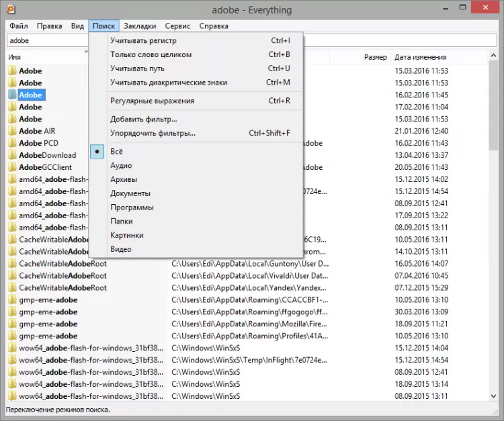This screenshot has height=421, width=504.
Task: Click folder icon of gmp-eme-adobe Mozilla row
Action: [x=12, y=324]
